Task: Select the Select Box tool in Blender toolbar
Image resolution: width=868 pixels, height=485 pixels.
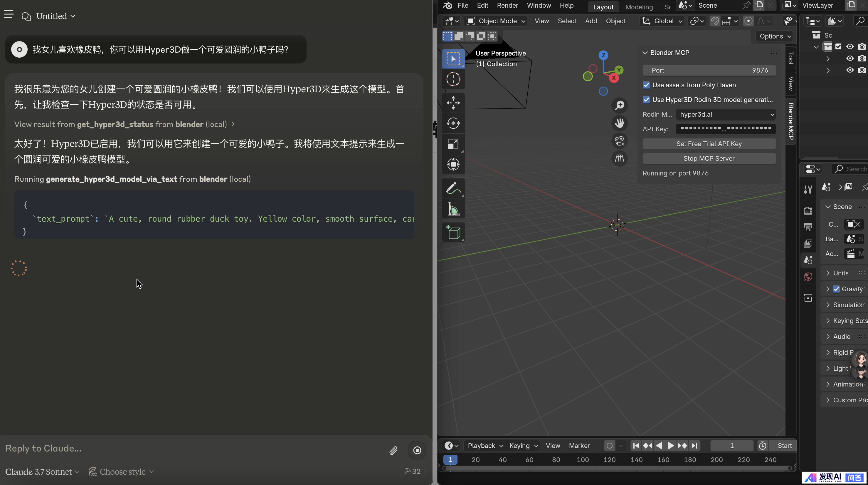Action: click(x=453, y=59)
